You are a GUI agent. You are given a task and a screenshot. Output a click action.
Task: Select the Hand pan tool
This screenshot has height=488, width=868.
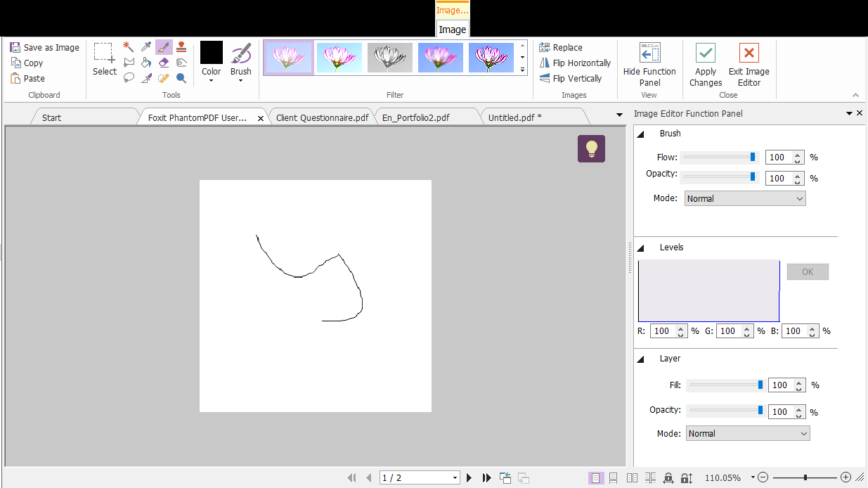coord(181,63)
